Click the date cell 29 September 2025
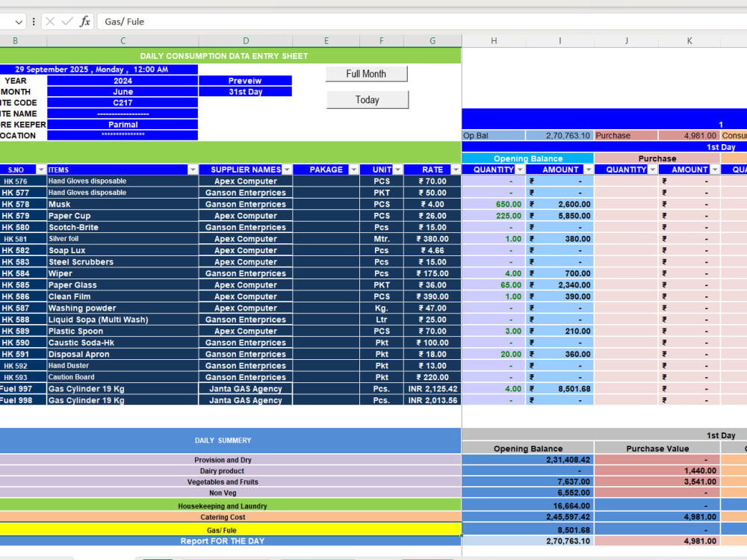 coord(99,69)
